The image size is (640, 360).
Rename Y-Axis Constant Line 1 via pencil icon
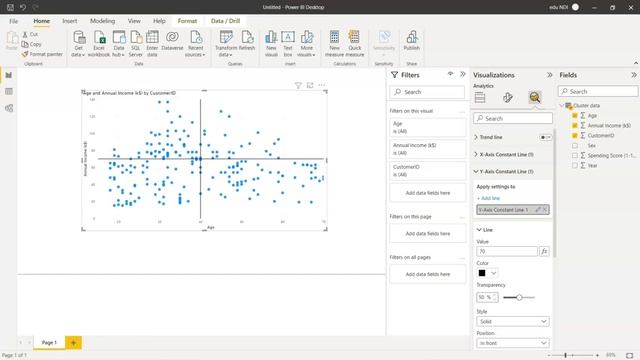point(538,210)
